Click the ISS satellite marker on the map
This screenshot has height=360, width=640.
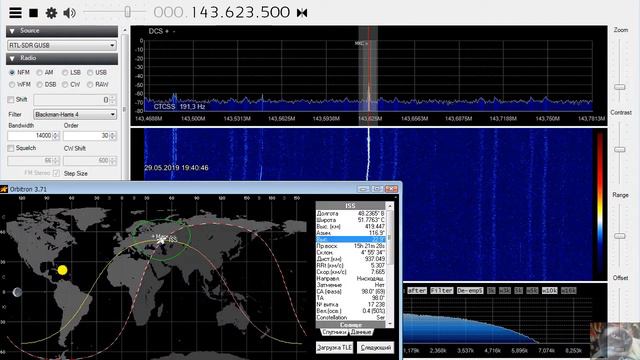point(162,241)
